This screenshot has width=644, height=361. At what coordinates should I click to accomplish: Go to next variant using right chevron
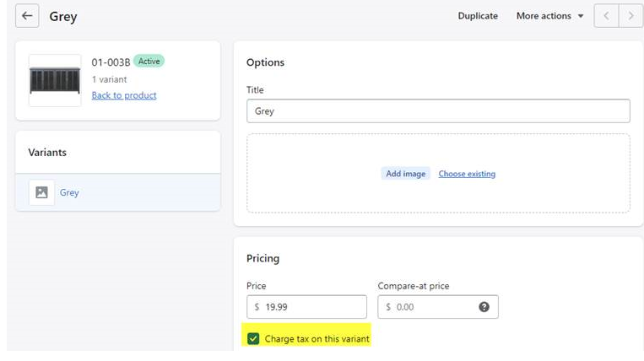click(630, 16)
